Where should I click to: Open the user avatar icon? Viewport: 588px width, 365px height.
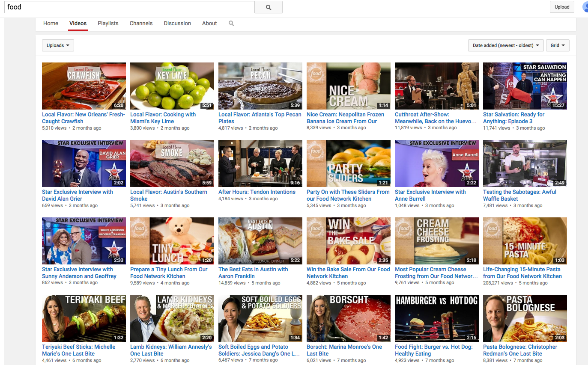585,7
